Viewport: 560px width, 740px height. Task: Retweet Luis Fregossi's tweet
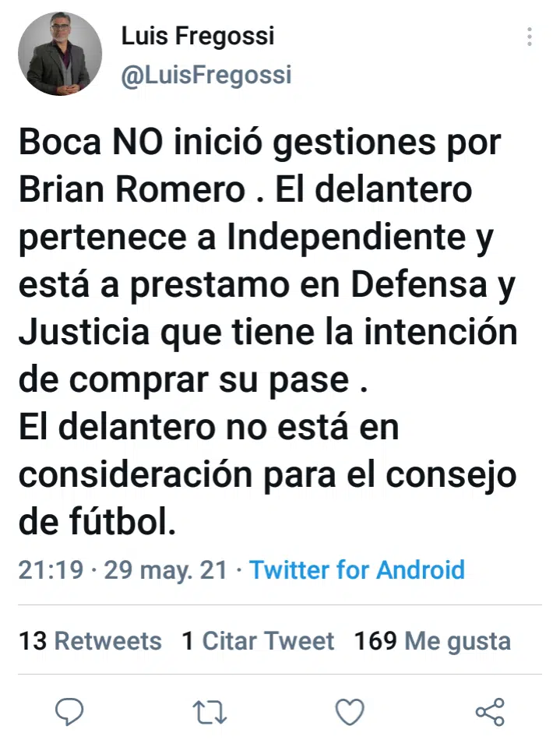coord(209,710)
